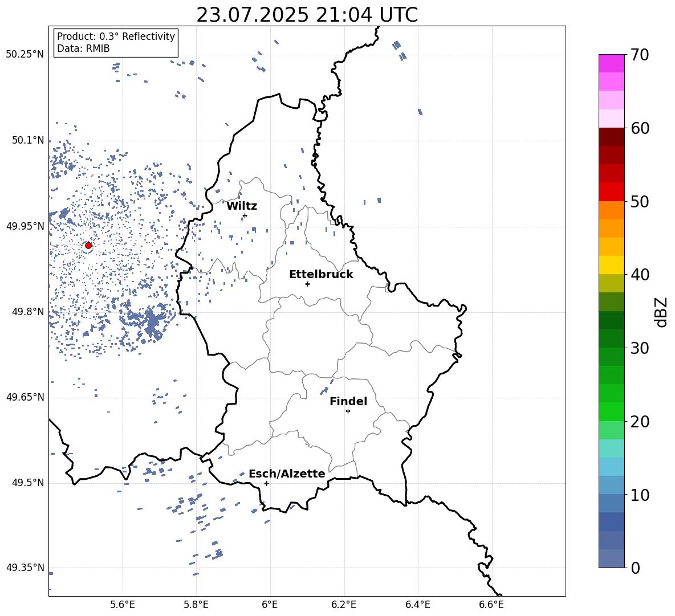Screen dimensions: 675x616
Task: Click the Wiltz station label
Action: click(x=242, y=206)
